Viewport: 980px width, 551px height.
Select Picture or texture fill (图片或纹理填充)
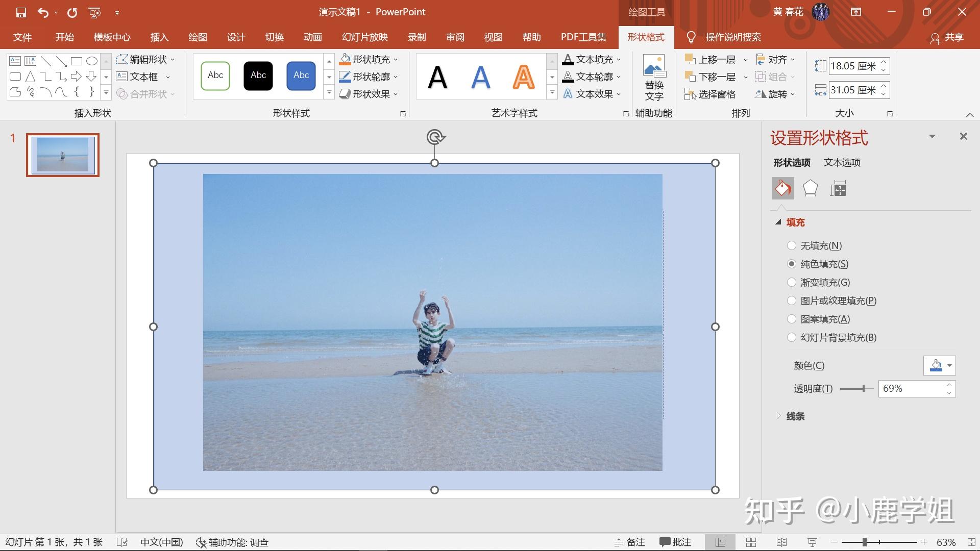tap(792, 301)
